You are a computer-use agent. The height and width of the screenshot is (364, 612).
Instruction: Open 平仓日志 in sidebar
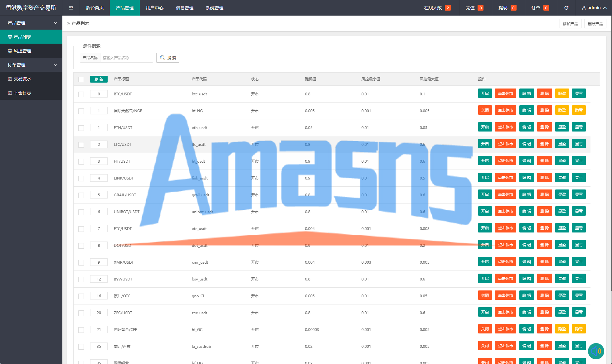coord(22,93)
